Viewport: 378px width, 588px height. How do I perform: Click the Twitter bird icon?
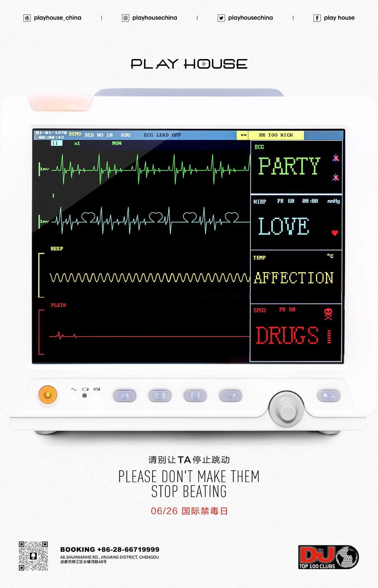click(x=221, y=18)
